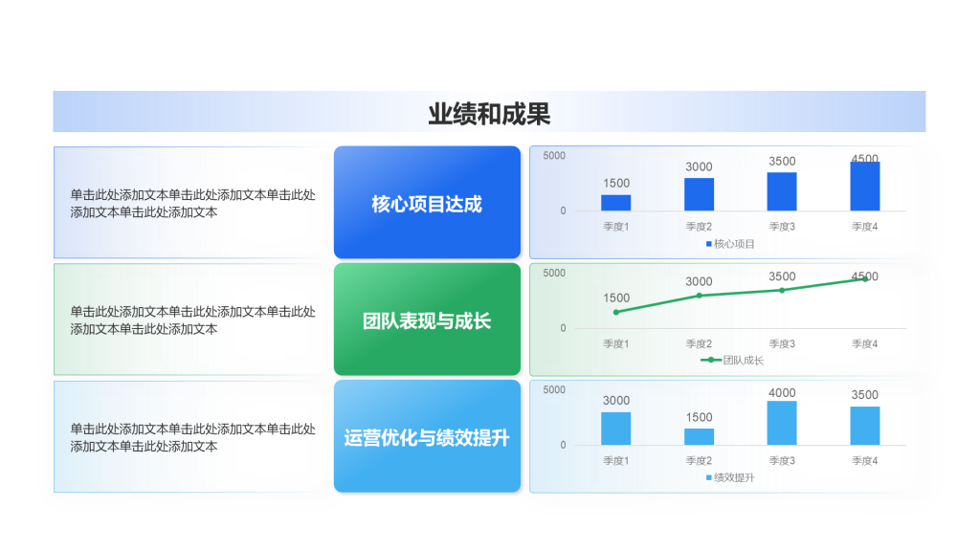The image size is (980, 551).
Task: Select the 4500 bar in the 核心项目 chart
Action: [864, 187]
